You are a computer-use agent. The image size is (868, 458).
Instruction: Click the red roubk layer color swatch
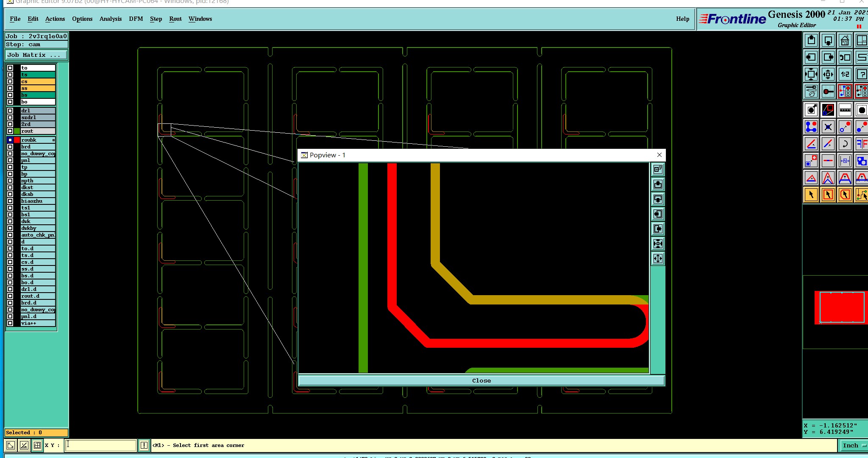coord(17,140)
